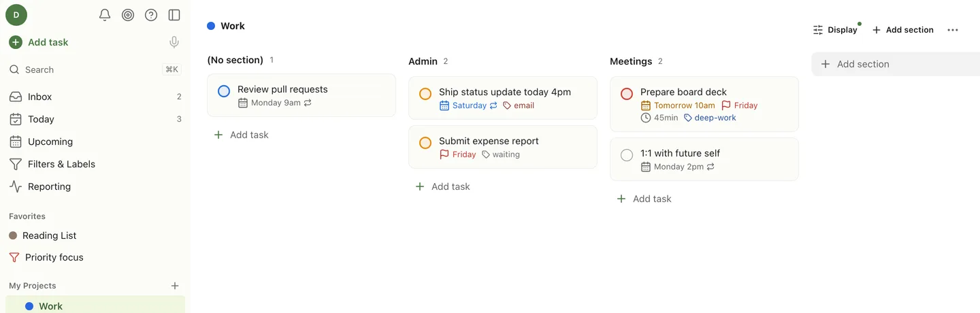Viewport: 980px width, 313px height.
Task: Open the Prepare board deck task title
Action: point(683,92)
